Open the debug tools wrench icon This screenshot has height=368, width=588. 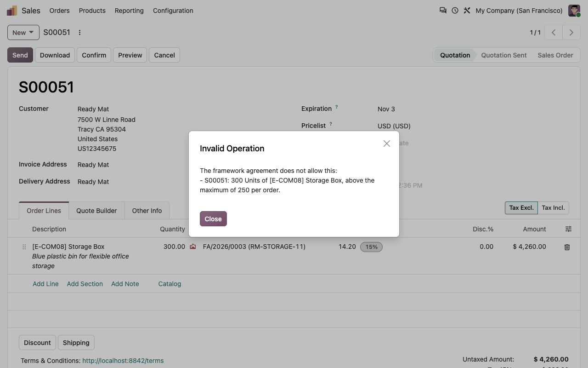point(467,10)
